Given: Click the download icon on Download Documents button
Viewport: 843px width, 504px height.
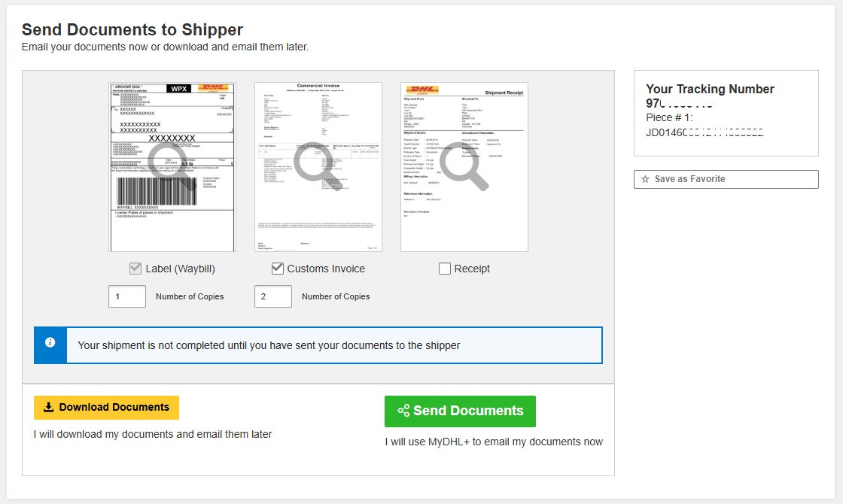Looking at the screenshot, I should [x=47, y=407].
